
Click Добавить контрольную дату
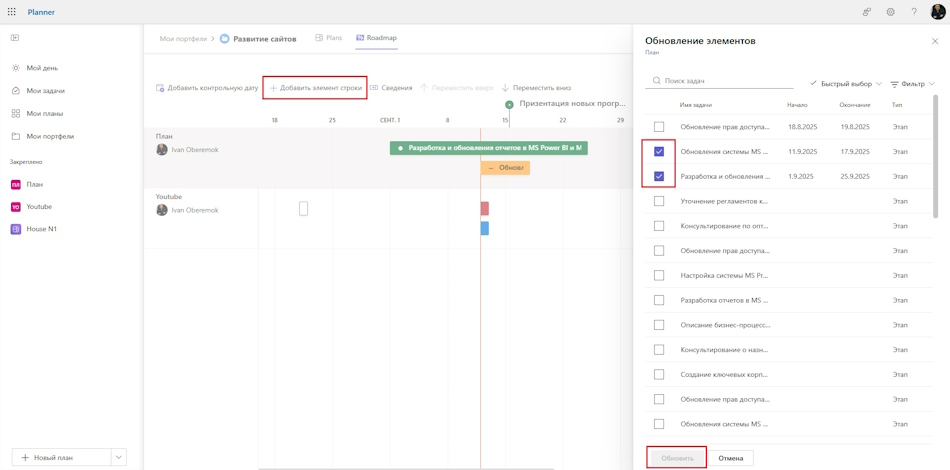[x=207, y=88]
